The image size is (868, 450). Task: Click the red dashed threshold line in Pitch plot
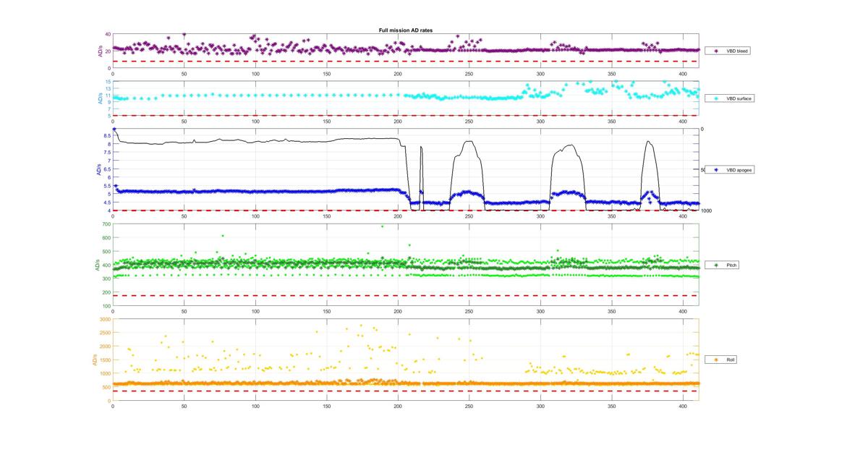[405, 295]
